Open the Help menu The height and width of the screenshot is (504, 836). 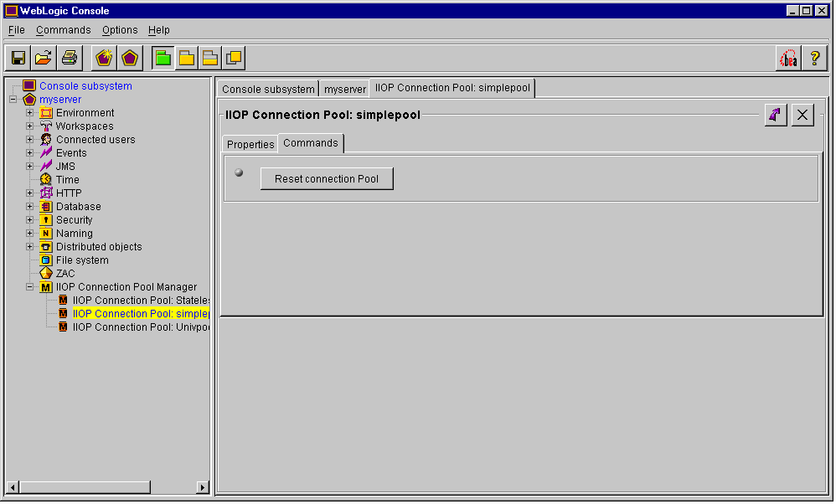click(x=159, y=30)
